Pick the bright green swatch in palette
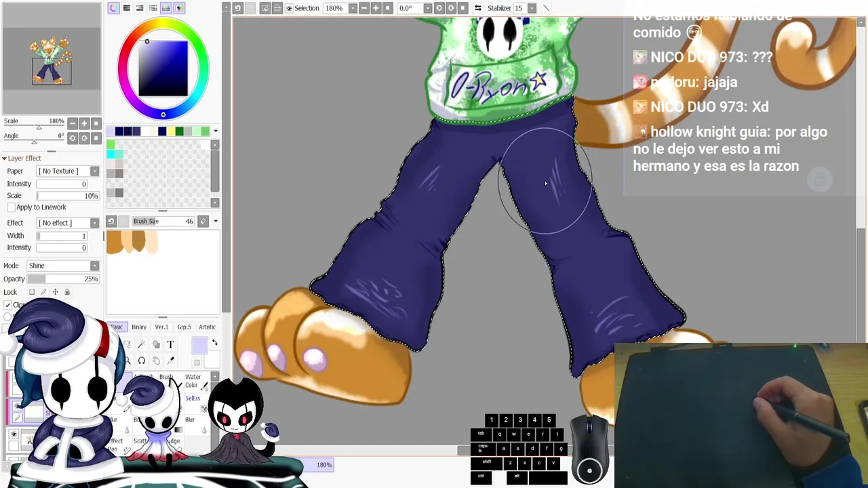The width and height of the screenshot is (868, 488). point(111,145)
